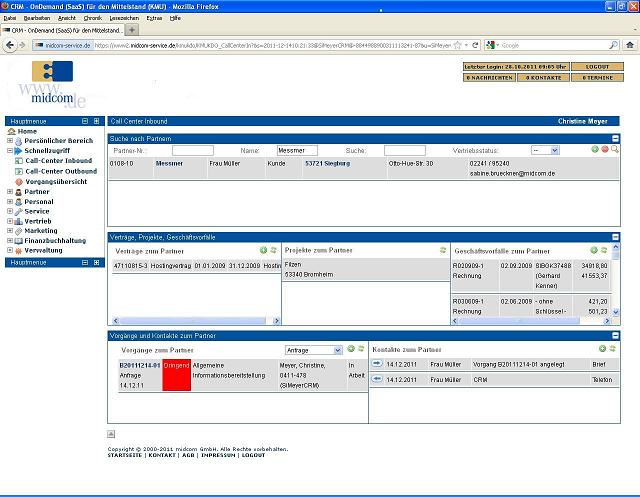Click the magnifier search icon in partner search
This screenshot has height=497, width=640.
click(614, 149)
